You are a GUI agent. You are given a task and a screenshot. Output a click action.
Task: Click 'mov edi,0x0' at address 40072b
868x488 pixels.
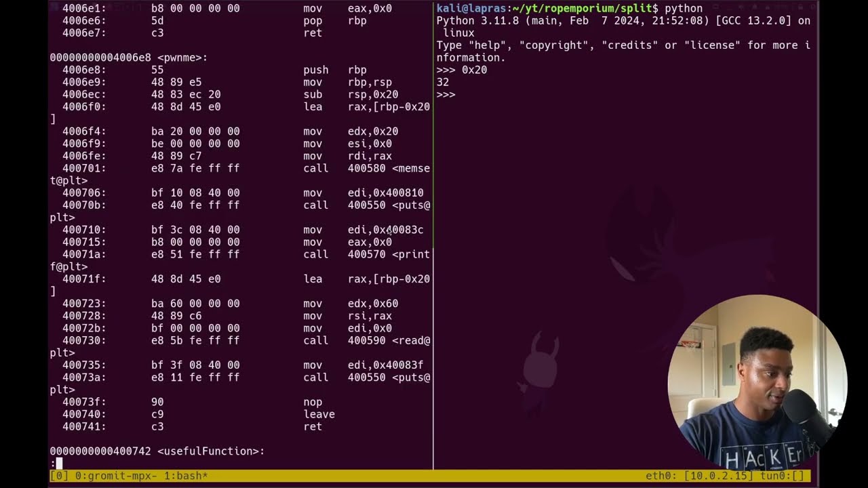click(347, 328)
